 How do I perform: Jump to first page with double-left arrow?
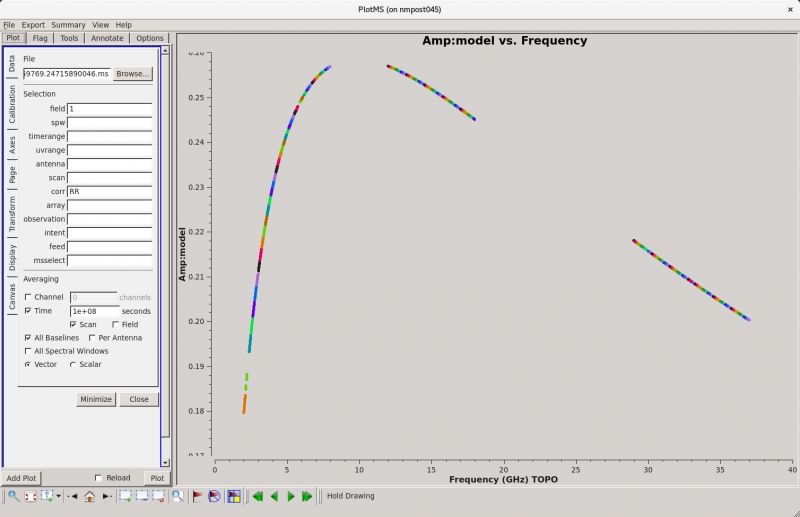coord(257,496)
